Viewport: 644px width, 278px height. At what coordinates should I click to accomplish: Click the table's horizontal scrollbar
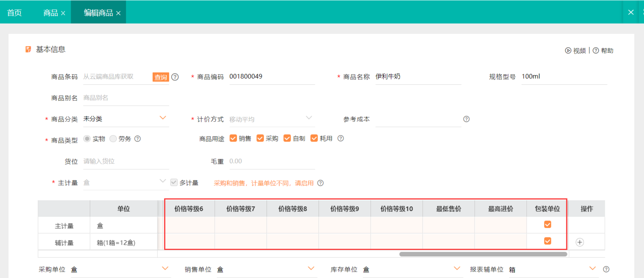pyautogui.click(x=483, y=254)
